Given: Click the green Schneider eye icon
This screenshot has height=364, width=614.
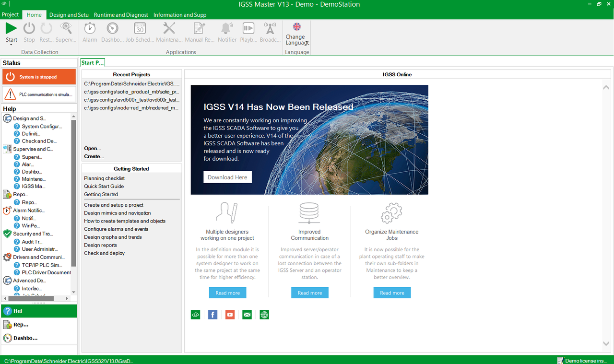Looking at the screenshot, I should point(195,315).
